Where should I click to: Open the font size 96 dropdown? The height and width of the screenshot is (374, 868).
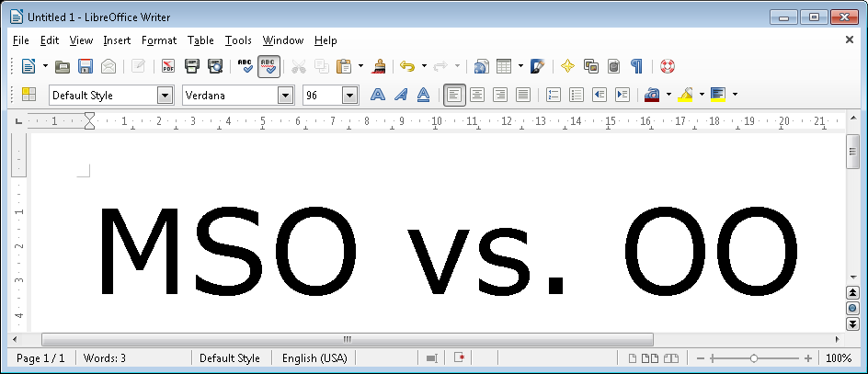pyautogui.click(x=349, y=96)
